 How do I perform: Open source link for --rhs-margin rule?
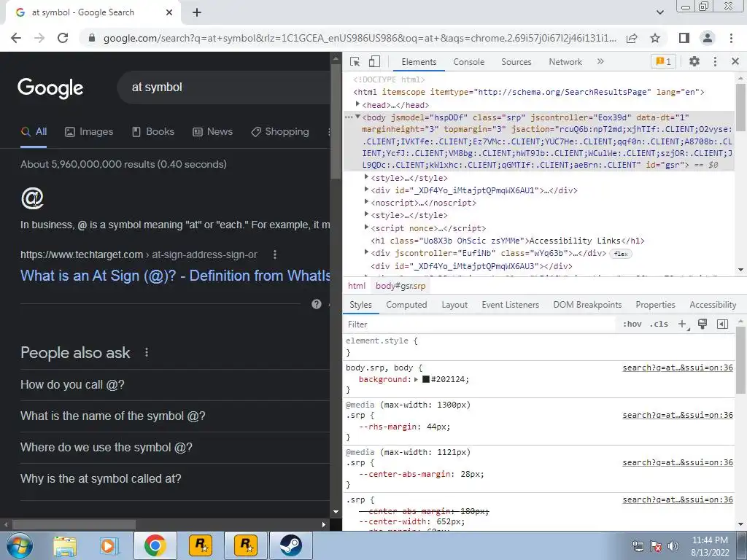pos(678,415)
